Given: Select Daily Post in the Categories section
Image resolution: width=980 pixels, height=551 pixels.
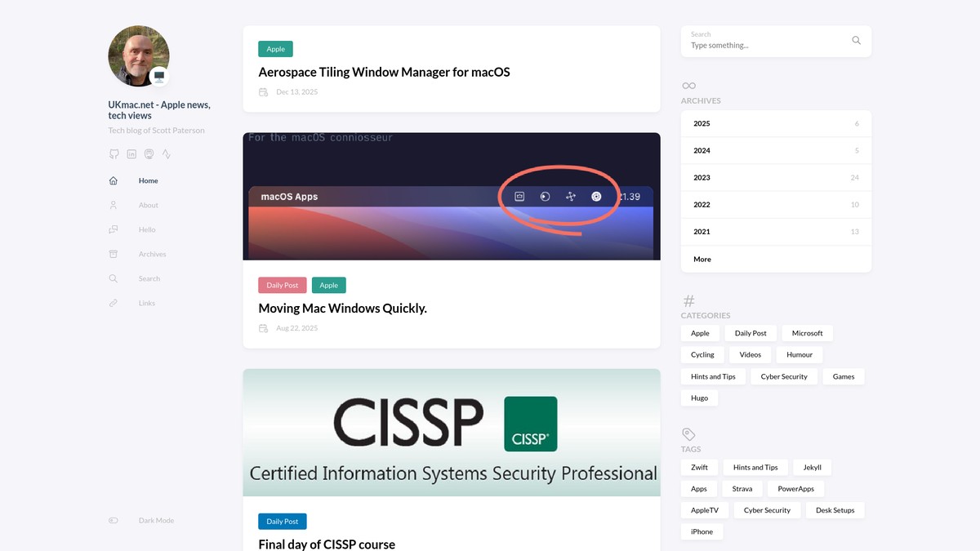Looking at the screenshot, I should (751, 333).
